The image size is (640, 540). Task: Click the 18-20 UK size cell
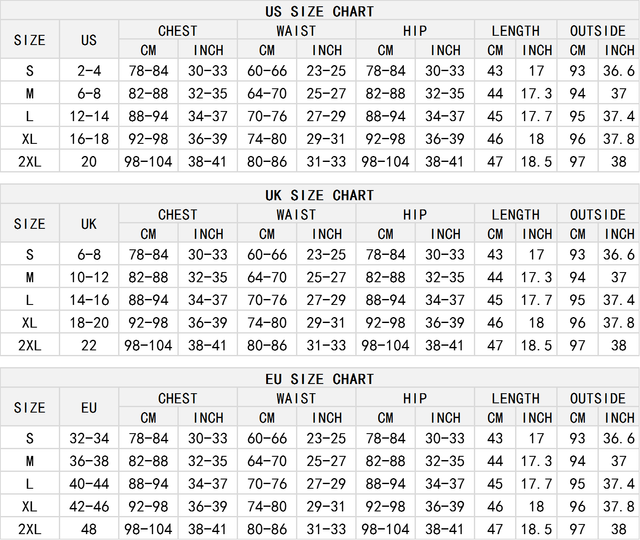point(89,323)
